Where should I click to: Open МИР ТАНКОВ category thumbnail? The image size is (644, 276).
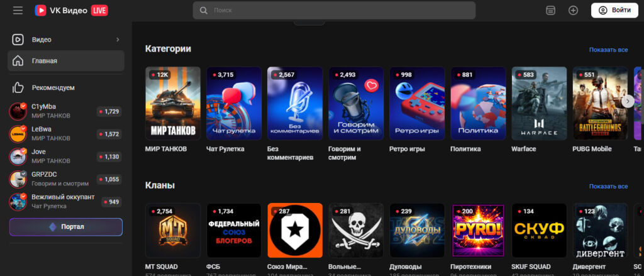click(173, 104)
